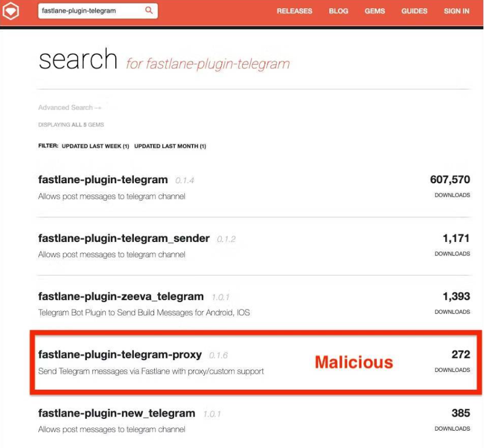Click version number 0.1.2
The height and width of the screenshot is (448, 484).
click(x=226, y=239)
